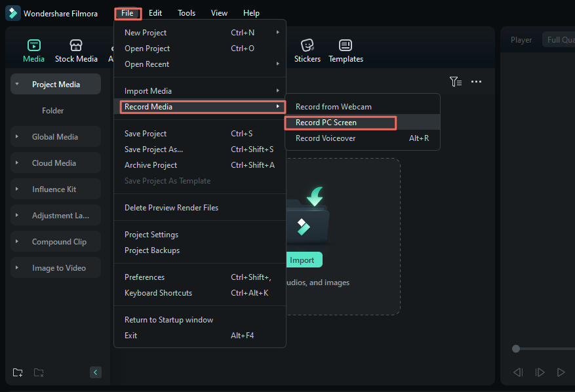
Task: Open the Stock Media tab icon
Action: tap(76, 45)
